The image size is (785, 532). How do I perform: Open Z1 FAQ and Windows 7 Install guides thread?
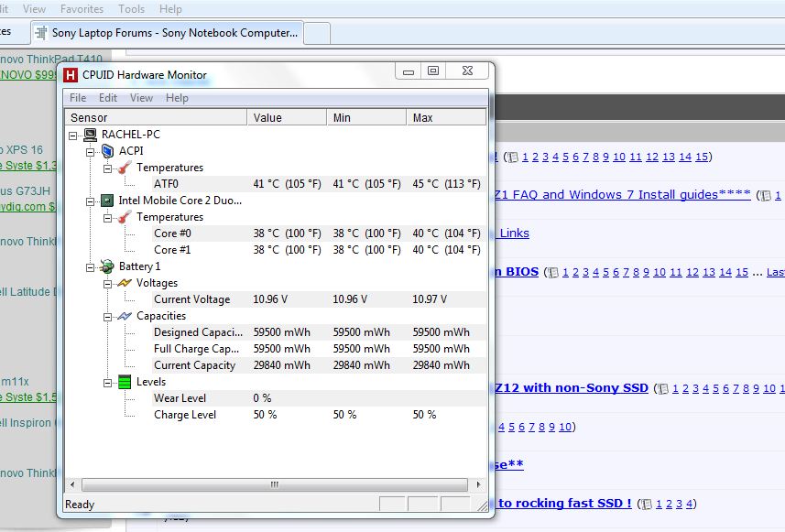tap(622, 195)
